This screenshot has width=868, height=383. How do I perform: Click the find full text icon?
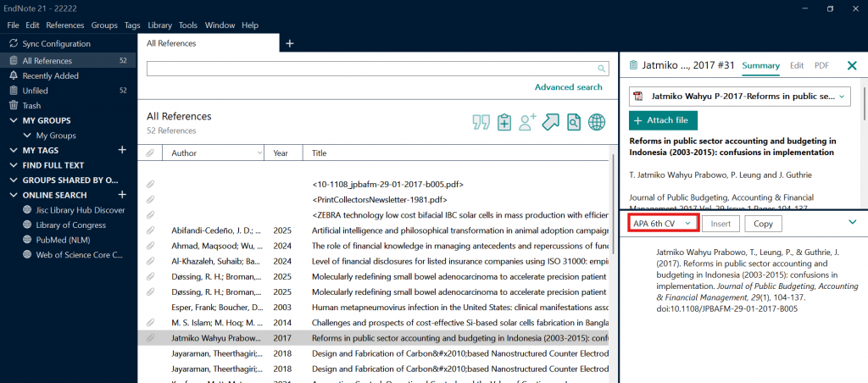click(574, 122)
